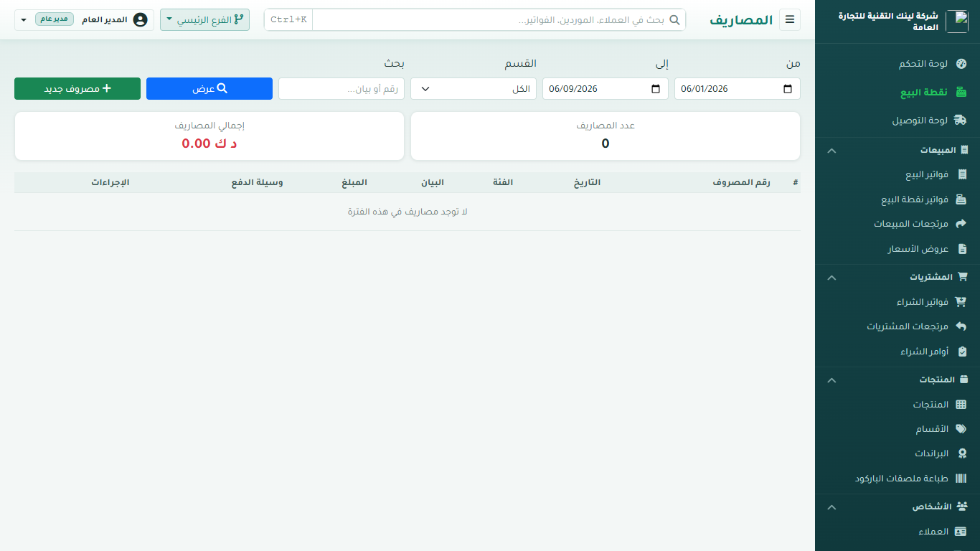Click the hamburger menu toggle icon
The width and height of the screenshot is (980, 551).
coord(790,19)
